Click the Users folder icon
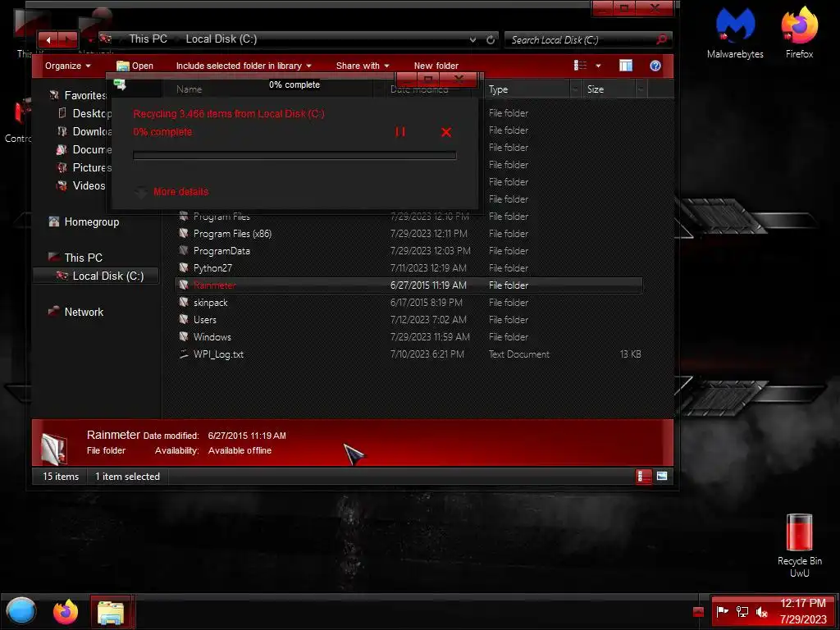 [x=184, y=320]
